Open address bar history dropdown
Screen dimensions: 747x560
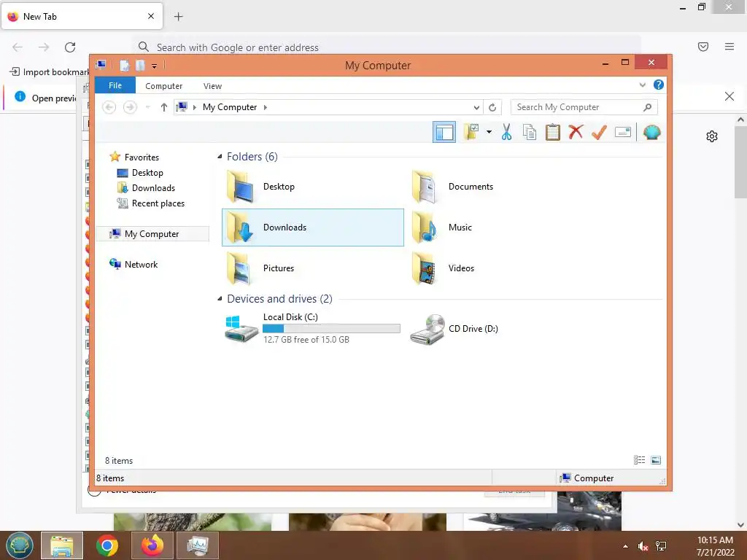click(x=476, y=108)
